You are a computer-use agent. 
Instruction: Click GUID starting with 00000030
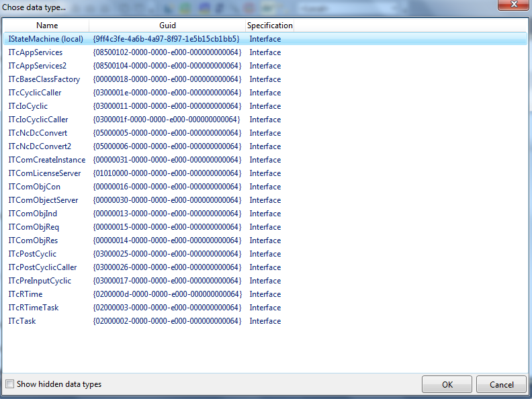click(167, 200)
